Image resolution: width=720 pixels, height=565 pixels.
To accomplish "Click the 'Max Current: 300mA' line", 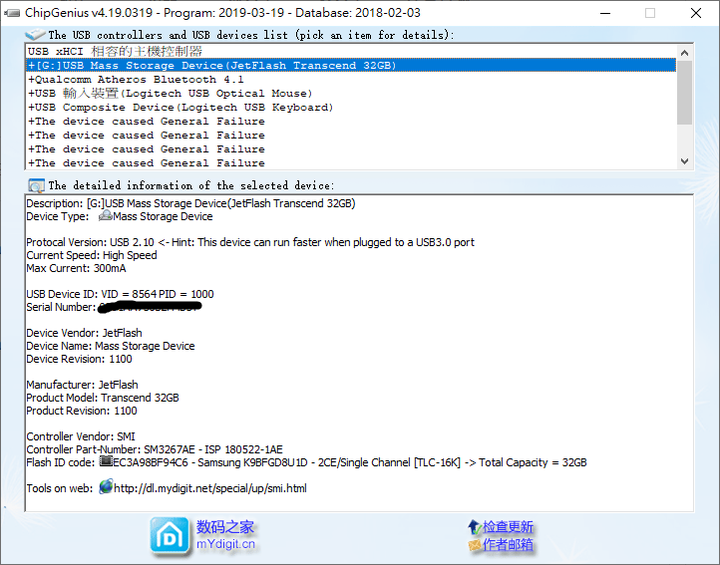I will pyautogui.click(x=76, y=268).
